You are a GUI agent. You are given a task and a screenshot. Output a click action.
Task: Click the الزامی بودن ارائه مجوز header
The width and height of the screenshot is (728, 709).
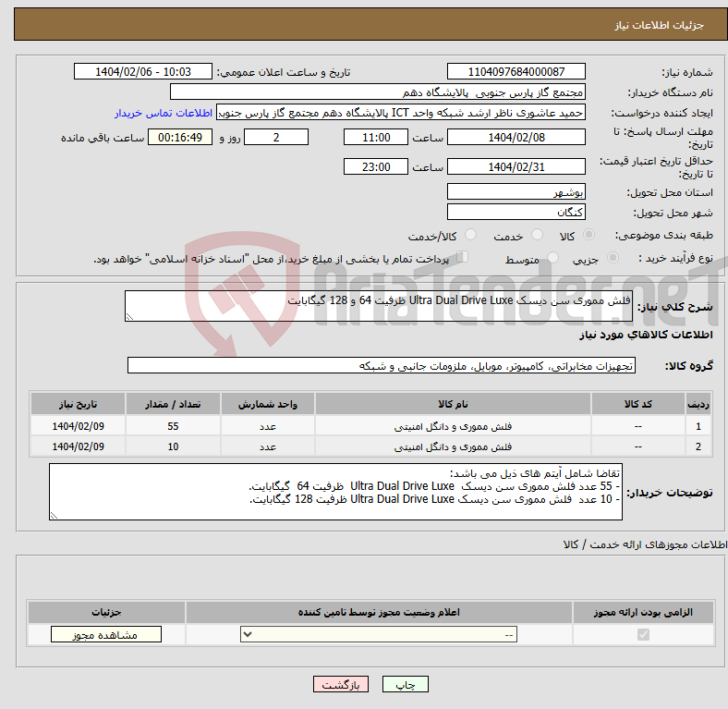[x=643, y=612]
